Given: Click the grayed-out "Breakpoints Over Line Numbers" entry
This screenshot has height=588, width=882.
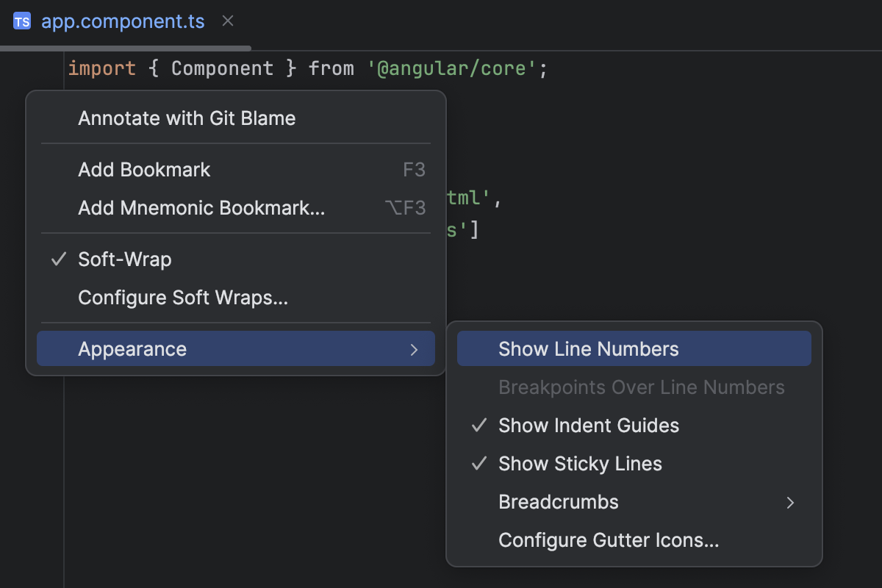Looking at the screenshot, I should [x=642, y=387].
